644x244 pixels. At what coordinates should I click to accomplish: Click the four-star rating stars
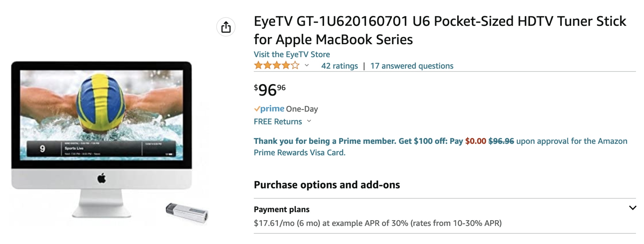pos(277,66)
